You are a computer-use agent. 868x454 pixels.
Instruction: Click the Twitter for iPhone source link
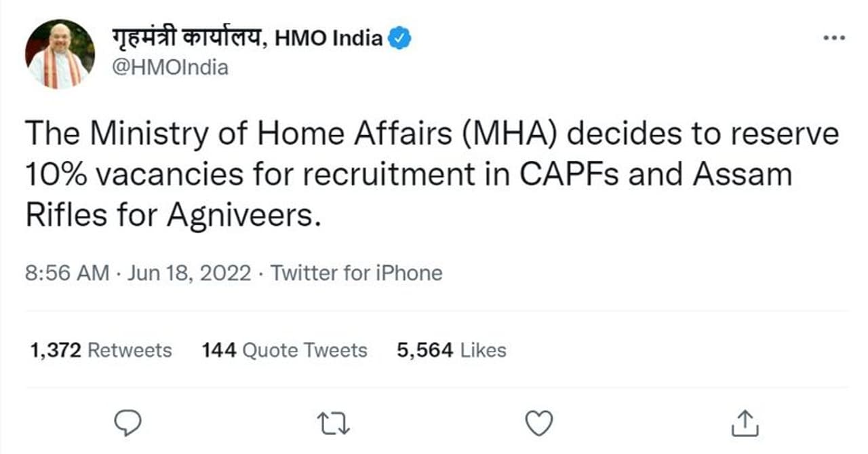click(357, 273)
